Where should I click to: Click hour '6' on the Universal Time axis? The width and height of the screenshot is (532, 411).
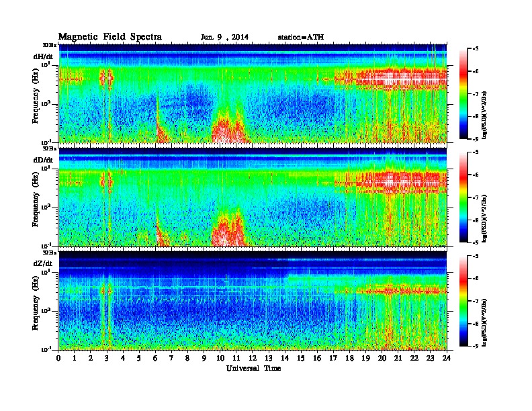[x=155, y=358]
